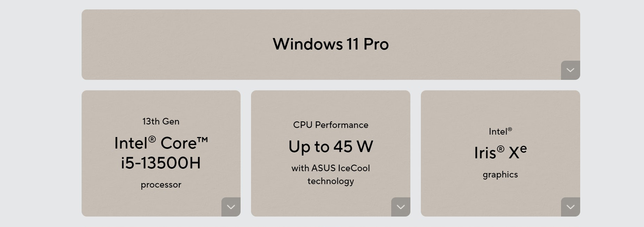Select the Intel graphics card tile
The image size is (644, 227).
pos(500,153)
